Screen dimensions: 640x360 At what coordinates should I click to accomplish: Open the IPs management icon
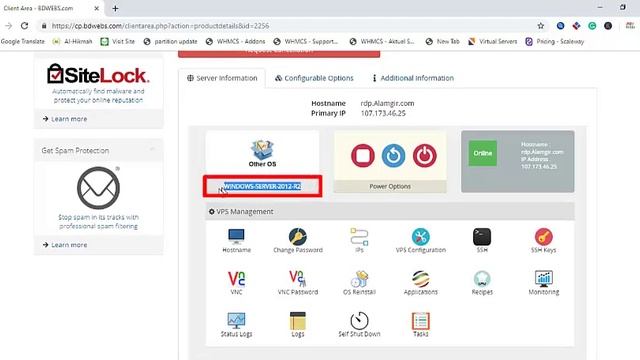click(x=359, y=236)
